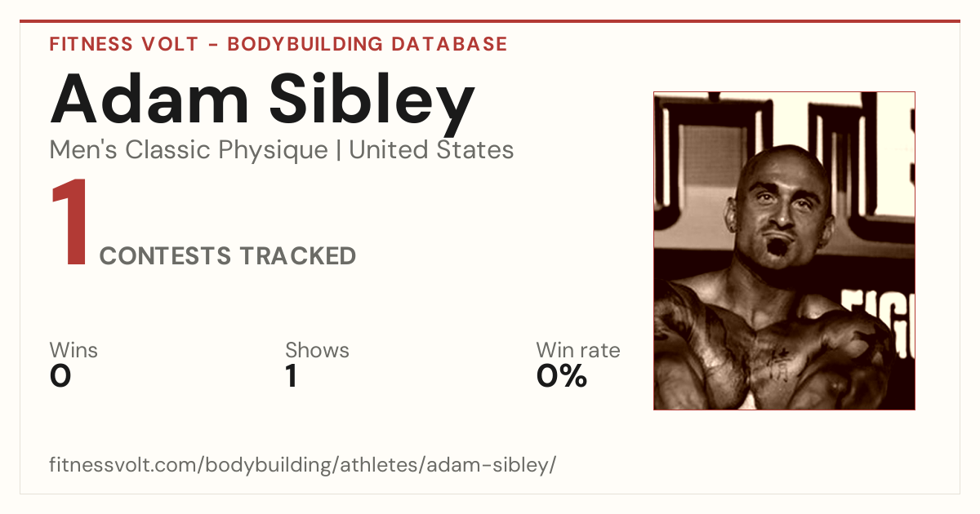
Task: Click the Shows label
Action: point(317,351)
